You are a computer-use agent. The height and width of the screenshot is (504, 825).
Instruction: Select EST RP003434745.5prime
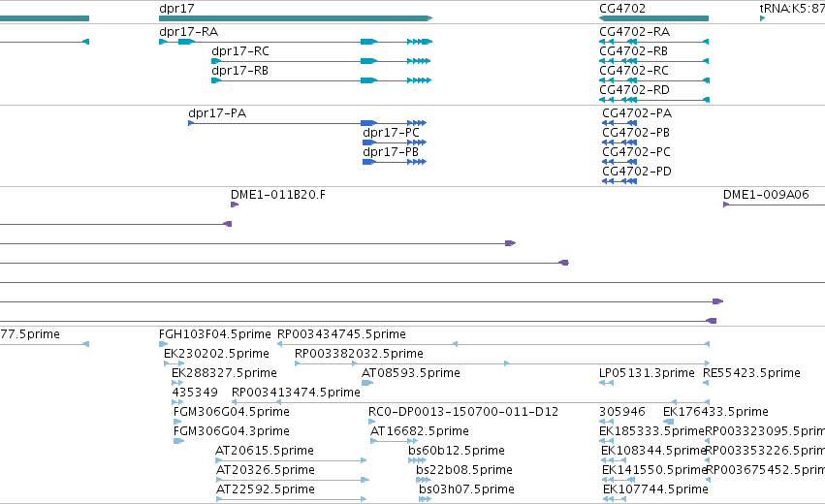pyautogui.click(x=493, y=344)
